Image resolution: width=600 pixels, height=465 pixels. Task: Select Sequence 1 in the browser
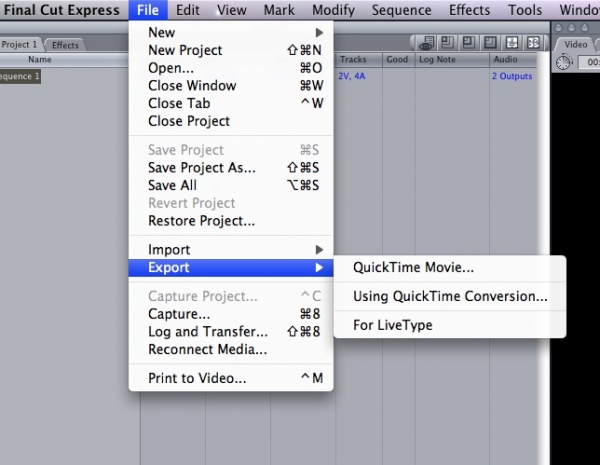20,76
